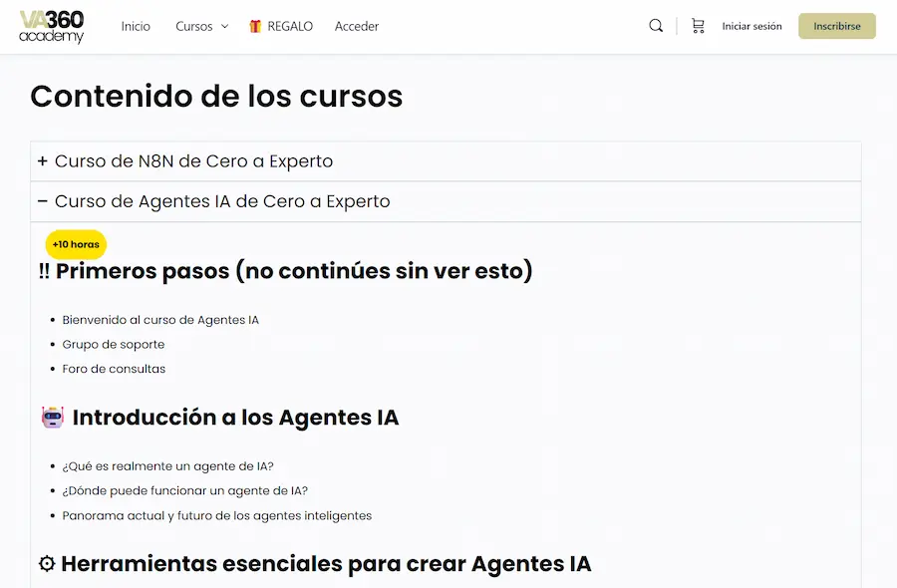Image resolution: width=897 pixels, height=588 pixels.
Task: Select Acceder from the navigation bar
Action: pos(356,27)
